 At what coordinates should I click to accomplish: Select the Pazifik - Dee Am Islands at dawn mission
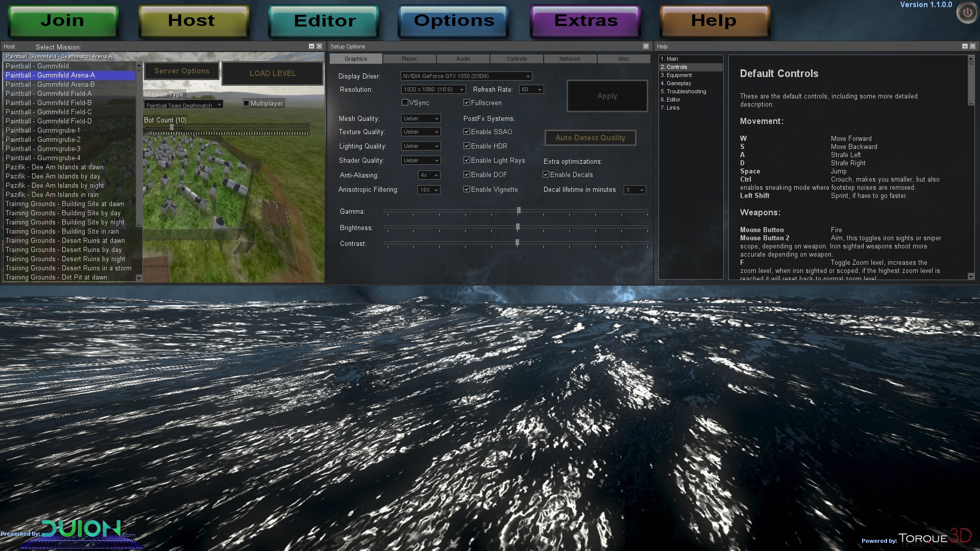[54, 167]
